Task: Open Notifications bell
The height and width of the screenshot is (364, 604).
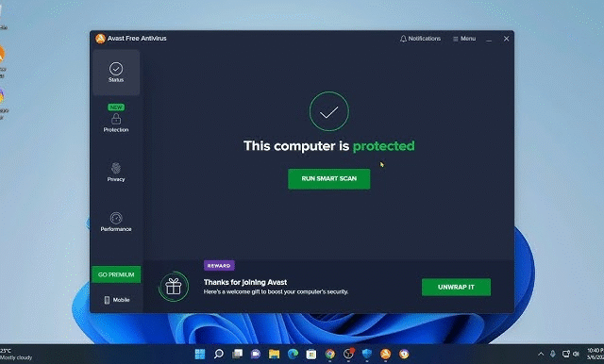Action: coord(420,39)
